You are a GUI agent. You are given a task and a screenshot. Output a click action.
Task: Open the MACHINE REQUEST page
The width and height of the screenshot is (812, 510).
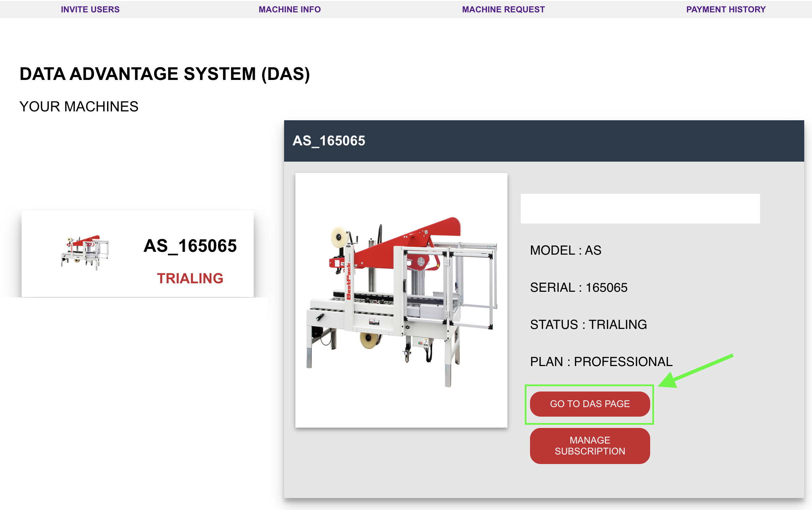[503, 9]
